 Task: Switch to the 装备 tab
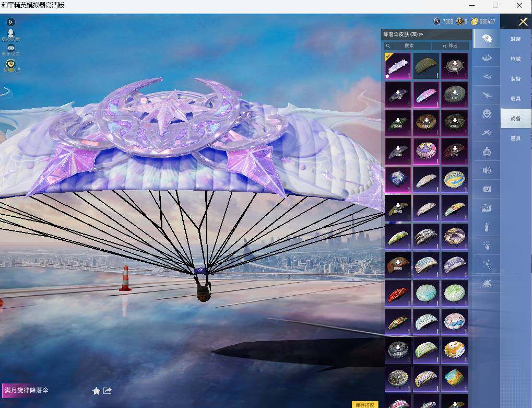click(516, 79)
